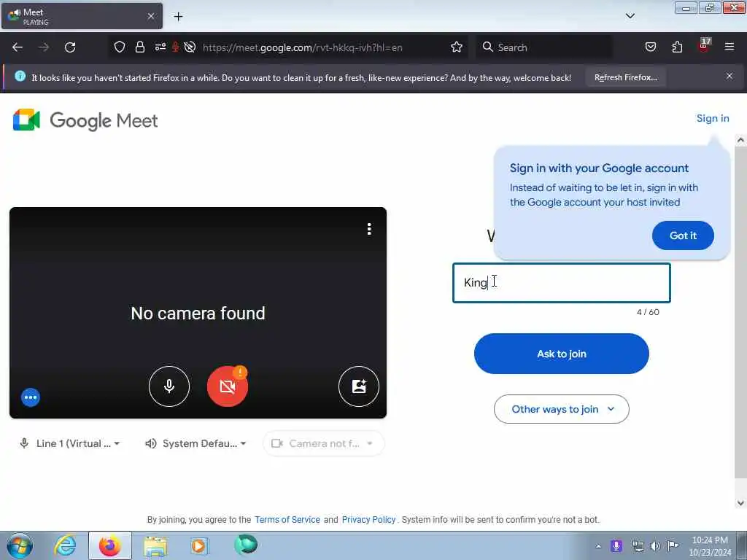Open Firefox application menu

coord(729,47)
